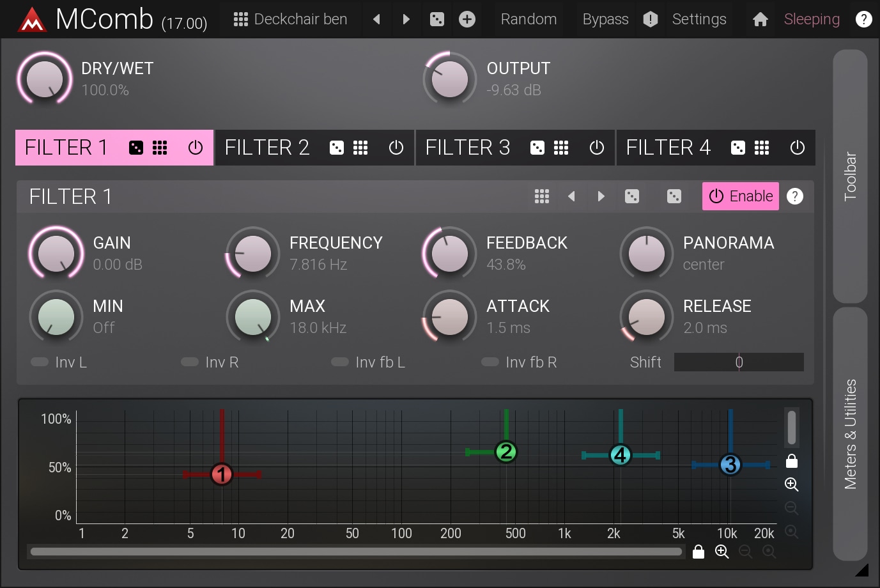
Task: Randomize preset with the top dice icon
Action: click(437, 19)
